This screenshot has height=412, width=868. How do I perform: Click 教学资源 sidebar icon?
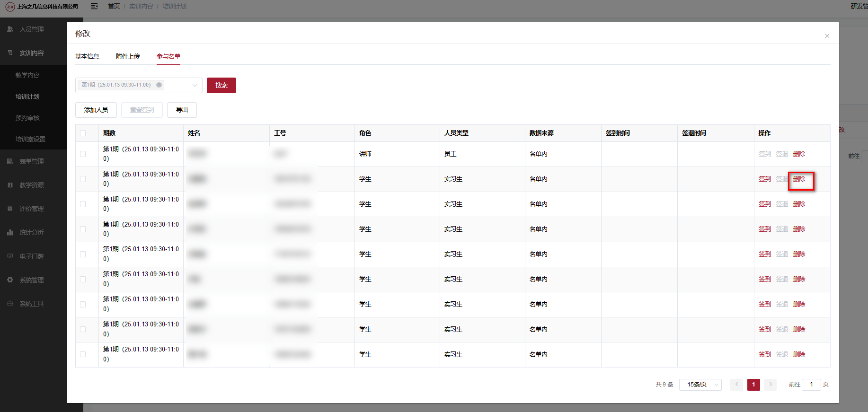[10, 185]
